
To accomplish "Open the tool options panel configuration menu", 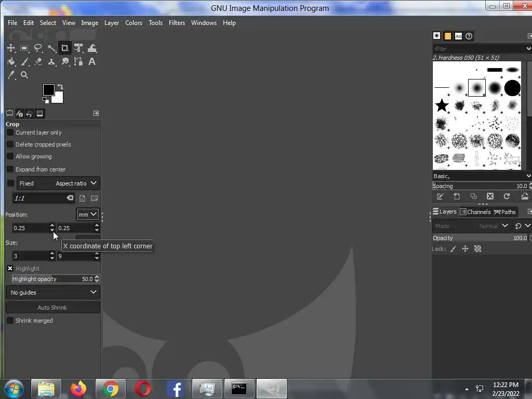I will coord(96,113).
